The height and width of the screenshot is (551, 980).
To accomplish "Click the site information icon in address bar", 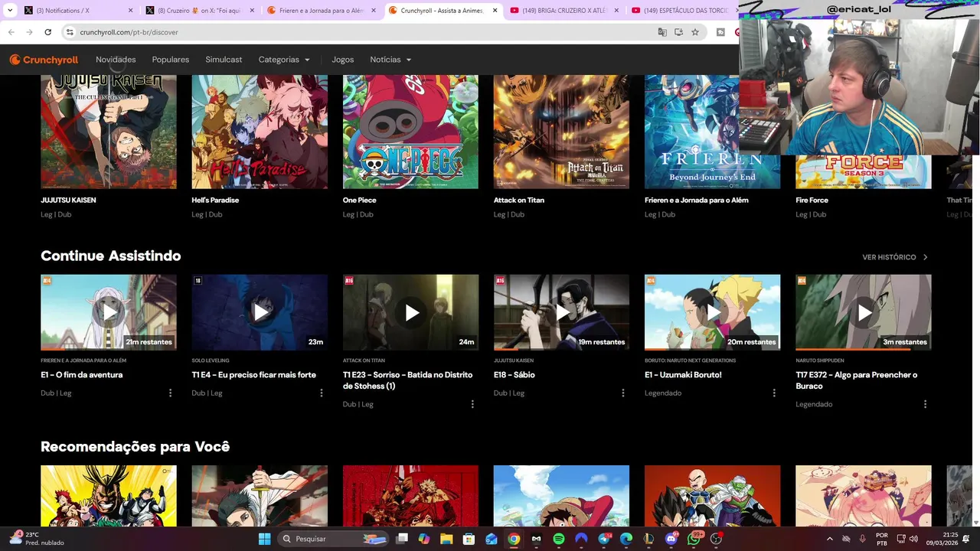I will coord(69,32).
